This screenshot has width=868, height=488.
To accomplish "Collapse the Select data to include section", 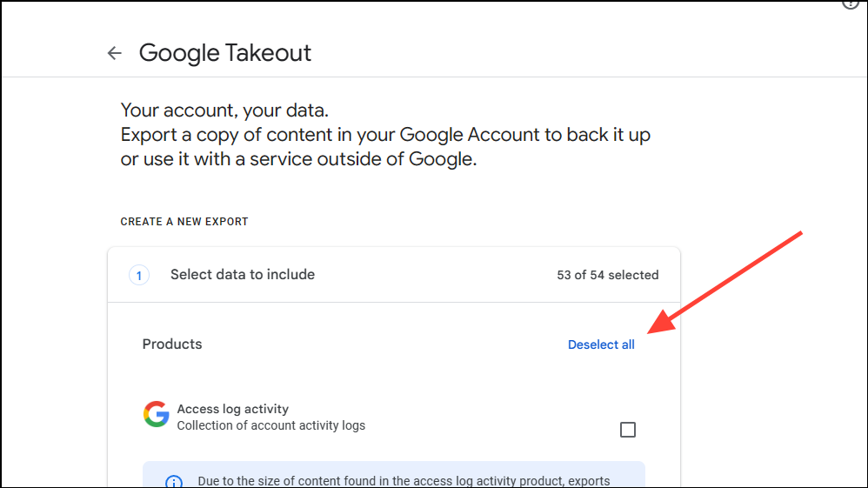I will coord(243,275).
